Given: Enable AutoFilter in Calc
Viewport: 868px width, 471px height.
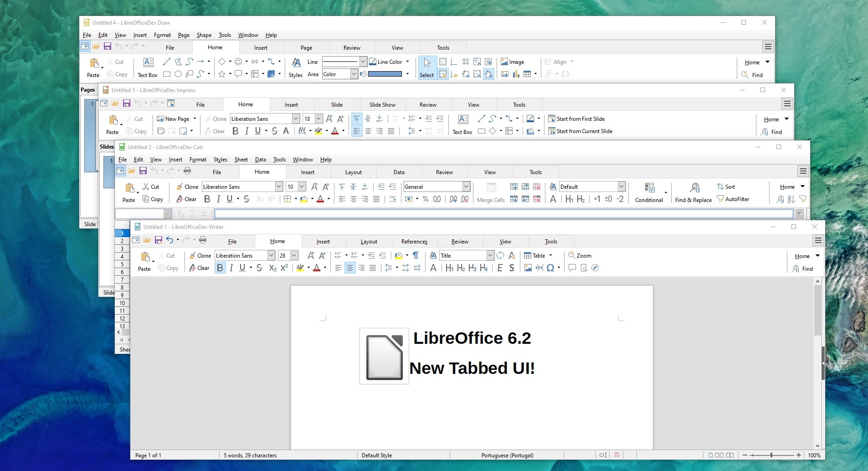Looking at the screenshot, I should (x=733, y=199).
